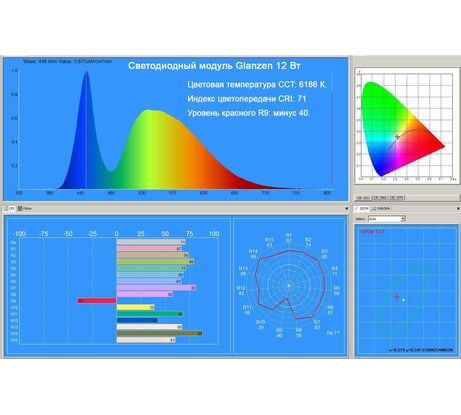
Task: Click the square marker closing the SDCM panel
Action: point(458,209)
